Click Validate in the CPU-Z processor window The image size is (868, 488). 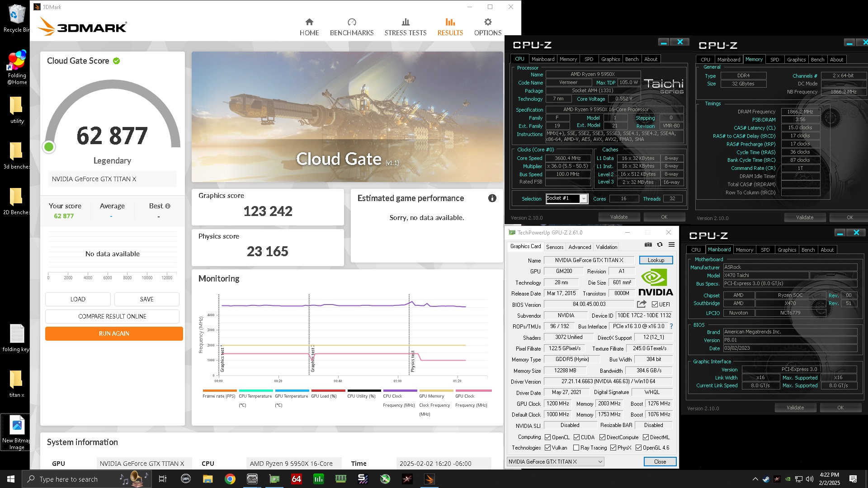point(619,217)
